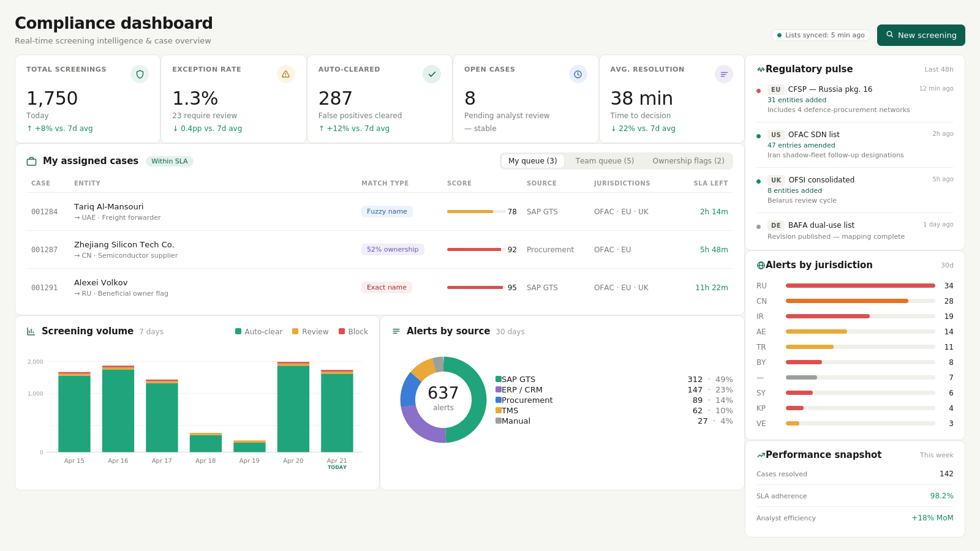Click the Apr 15 bar in Screening volume
Image resolution: width=980 pixels, height=551 pixels.
(74, 412)
